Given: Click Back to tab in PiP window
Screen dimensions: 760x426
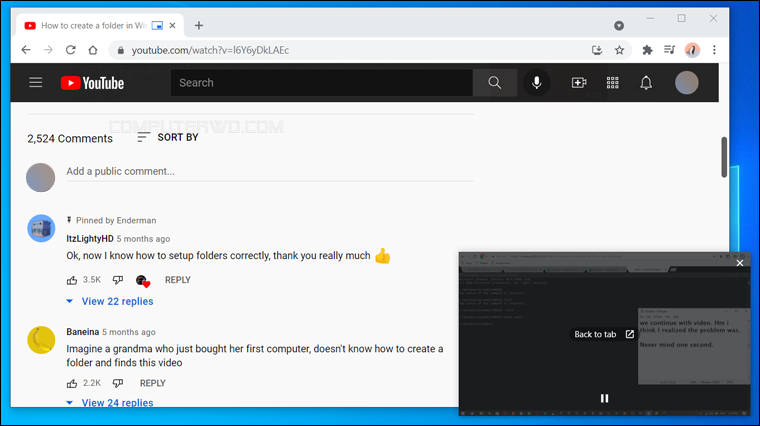Looking at the screenshot, I should [x=604, y=334].
